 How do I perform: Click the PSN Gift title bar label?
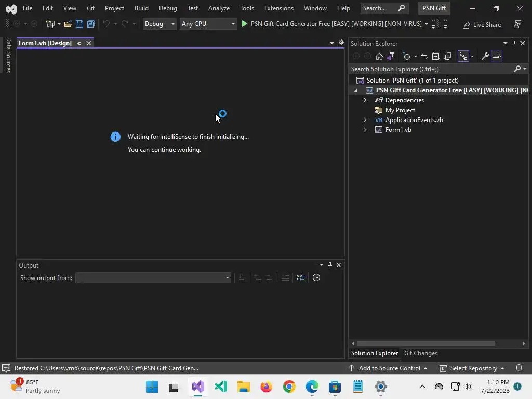pyautogui.click(x=434, y=8)
